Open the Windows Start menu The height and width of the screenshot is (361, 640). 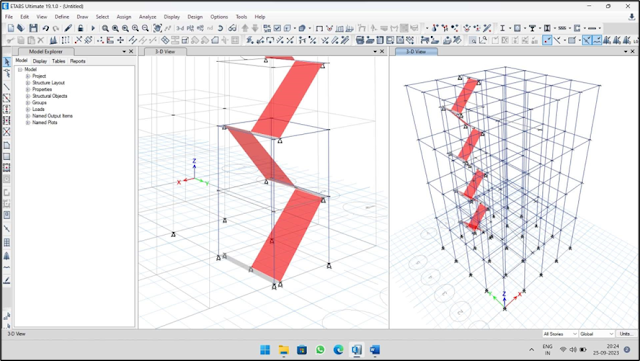[x=265, y=350]
